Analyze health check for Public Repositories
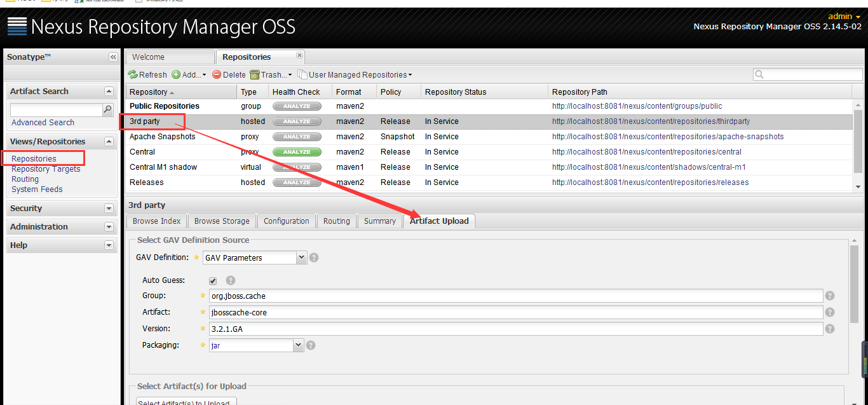The width and height of the screenshot is (868, 405). click(x=297, y=106)
